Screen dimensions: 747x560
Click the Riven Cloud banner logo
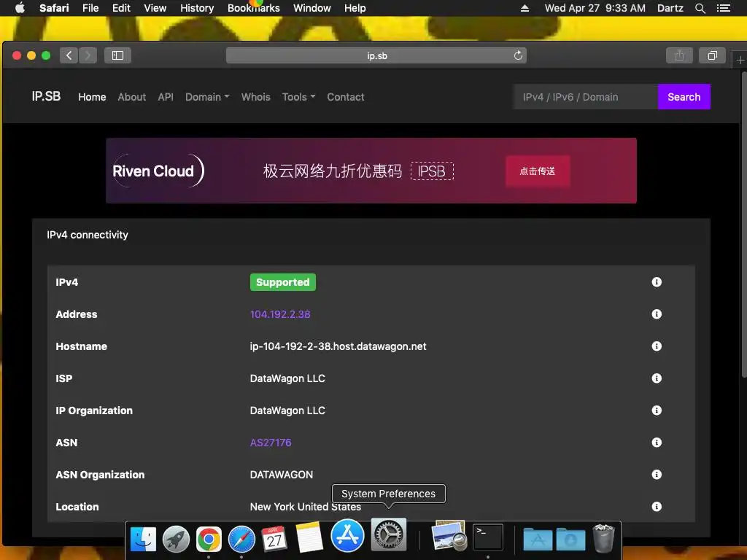(158, 171)
